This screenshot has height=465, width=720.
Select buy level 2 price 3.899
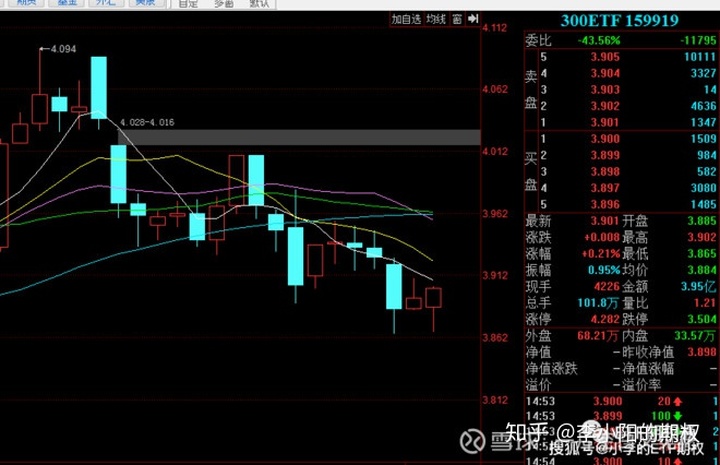[x=605, y=155]
